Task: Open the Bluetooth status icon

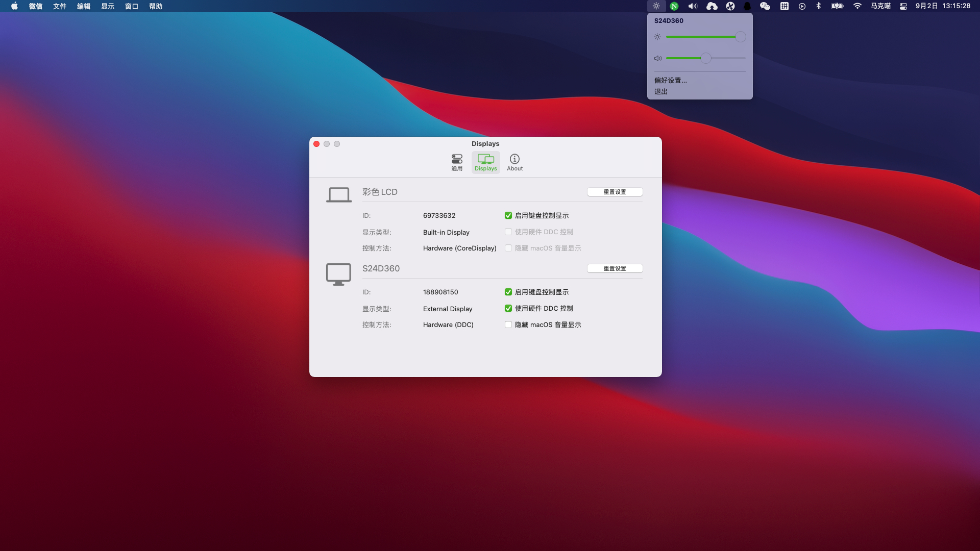Action: pyautogui.click(x=819, y=6)
